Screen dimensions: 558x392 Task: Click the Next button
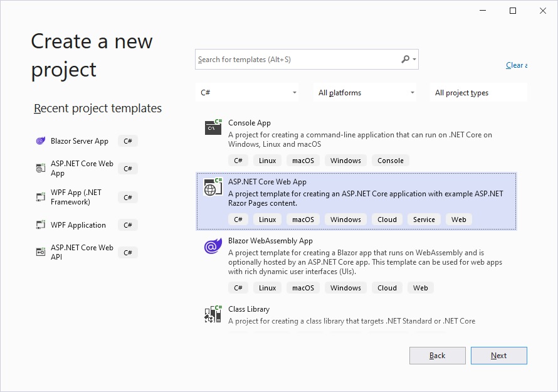[x=498, y=356]
